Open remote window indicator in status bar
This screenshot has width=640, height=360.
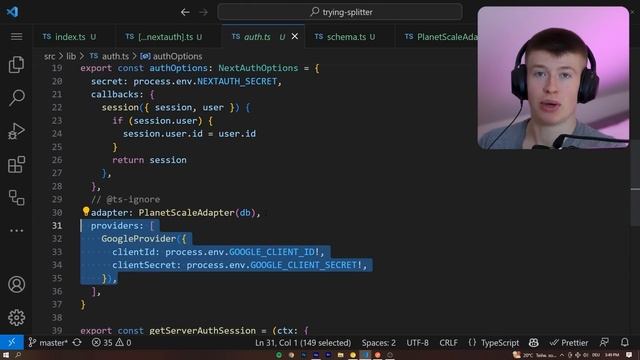click(x=12, y=342)
